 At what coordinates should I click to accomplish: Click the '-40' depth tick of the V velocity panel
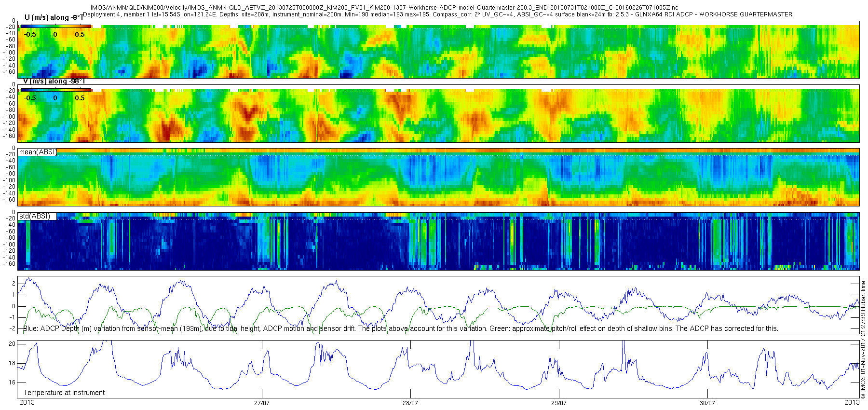click(x=11, y=97)
